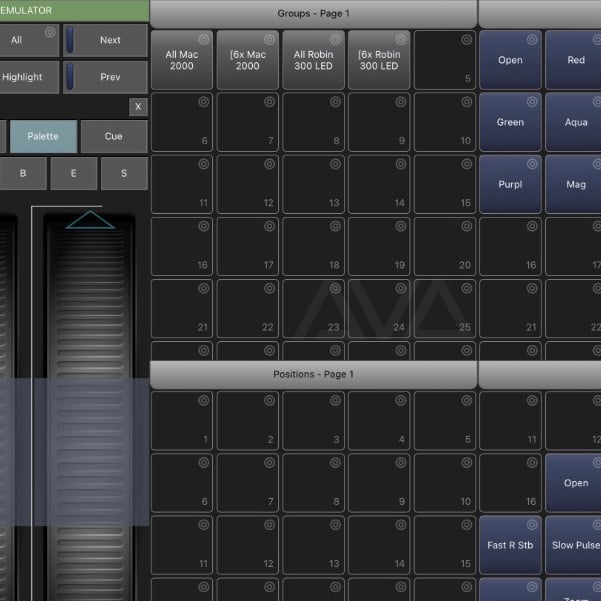
Task: Click the circle icon in Groups cell 5
Action: coord(466,39)
